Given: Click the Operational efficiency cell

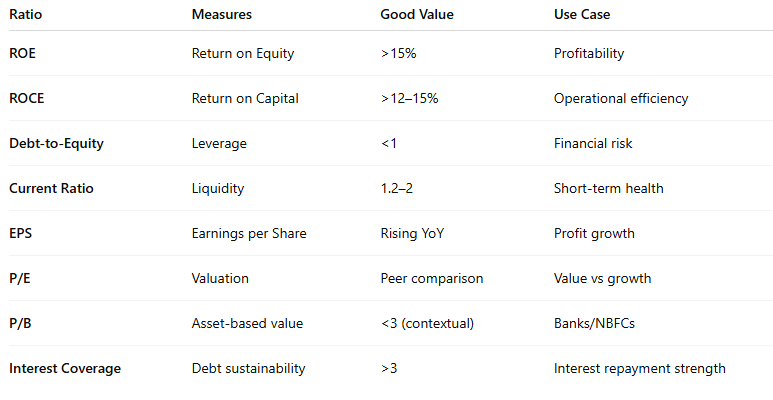Looking at the screenshot, I should pyautogui.click(x=621, y=98).
